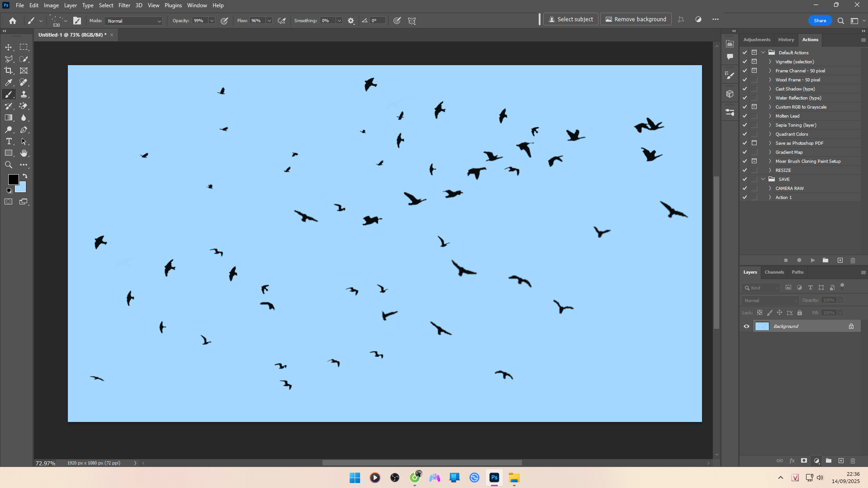Open the black foreground color swatch
Viewport: 868px width, 488px height.
tap(13, 180)
